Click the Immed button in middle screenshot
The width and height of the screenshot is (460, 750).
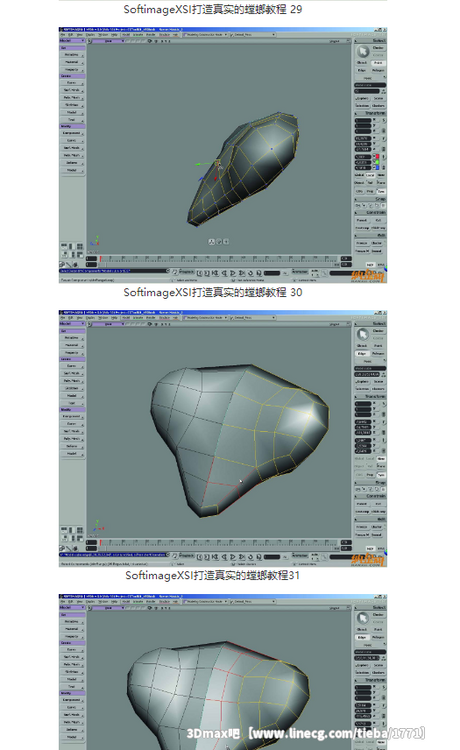pyautogui.click(x=378, y=534)
